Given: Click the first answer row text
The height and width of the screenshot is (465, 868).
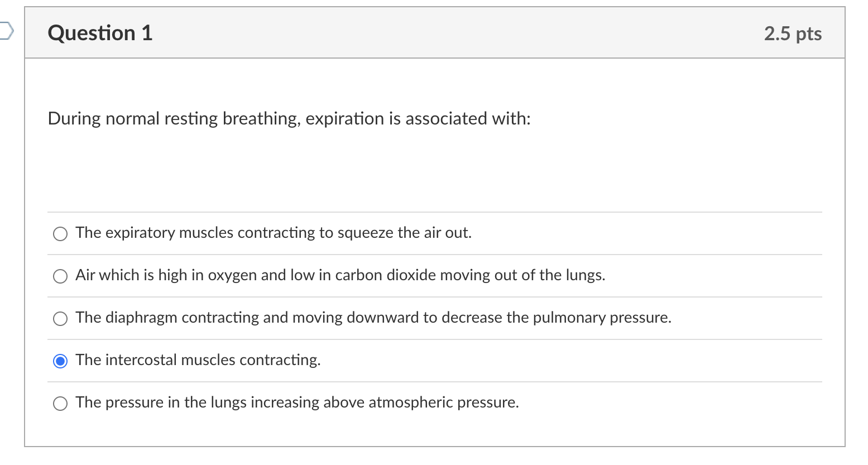Looking at the screenshot, I should pyautogui.click(x=273, y=233).
